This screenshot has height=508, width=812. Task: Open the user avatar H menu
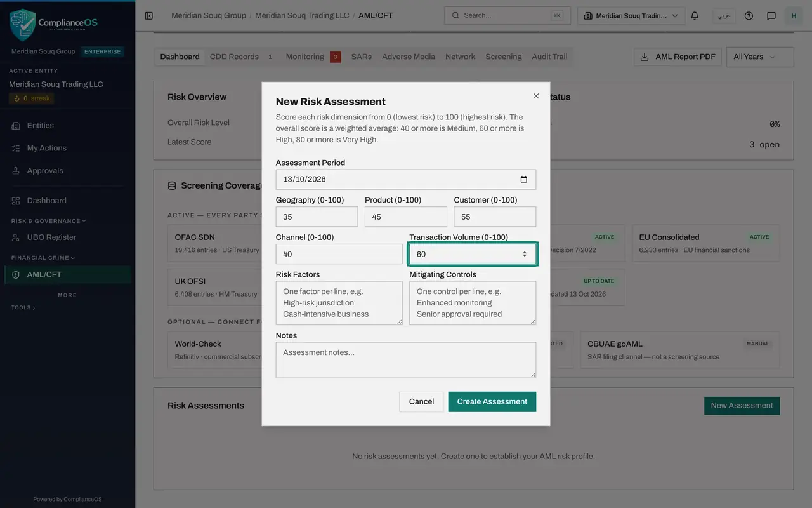click(x=794, y=15)
